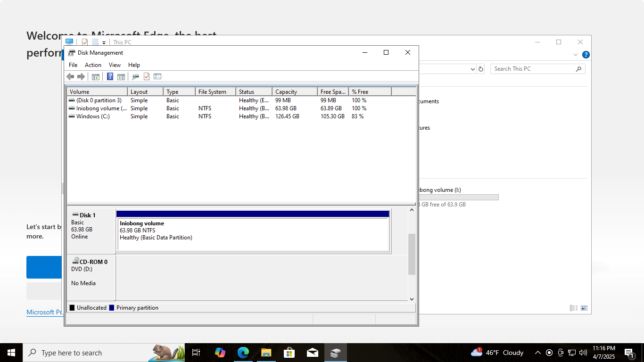Click the magnifier icon in Search This PC box

coord(578,69)
